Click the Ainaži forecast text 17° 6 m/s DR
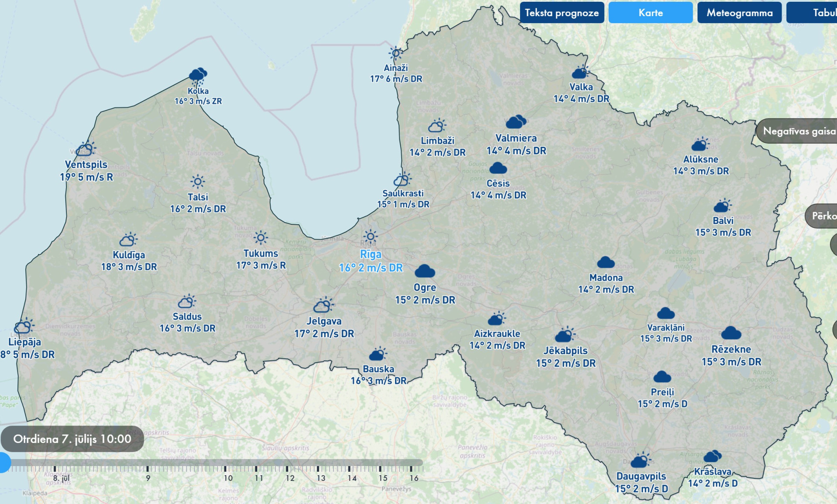Screen dimensions: 837x504 point(396,79)
